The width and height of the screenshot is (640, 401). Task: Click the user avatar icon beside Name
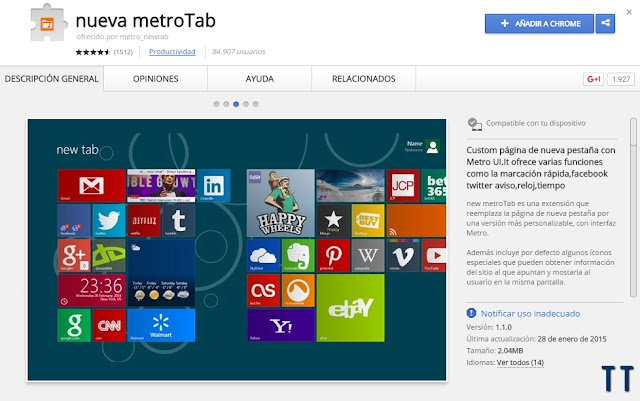point(432,147)
